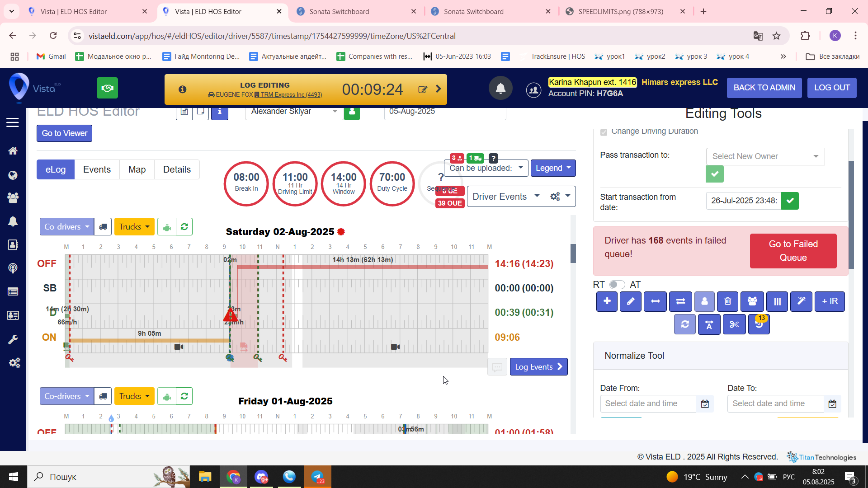Confirm the start transaction date checkmark
Viewport: 868px width, 488px height.
click(790, 201)
